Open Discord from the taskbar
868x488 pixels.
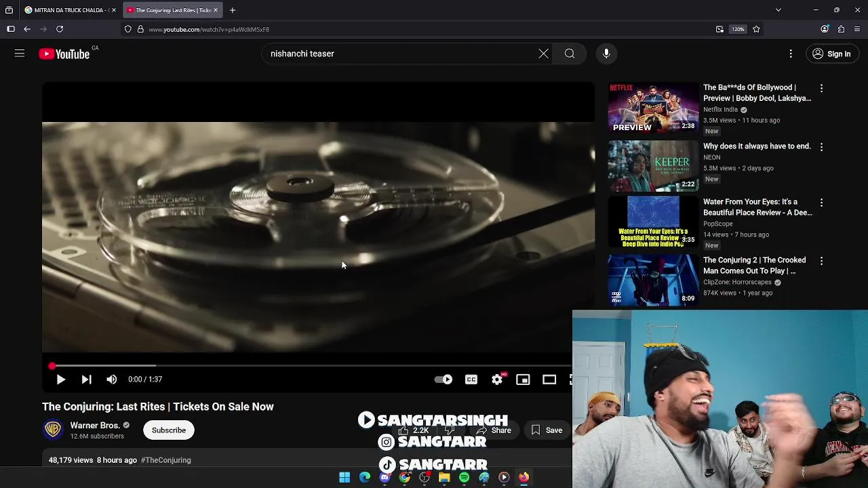click(x=384, y=477)
